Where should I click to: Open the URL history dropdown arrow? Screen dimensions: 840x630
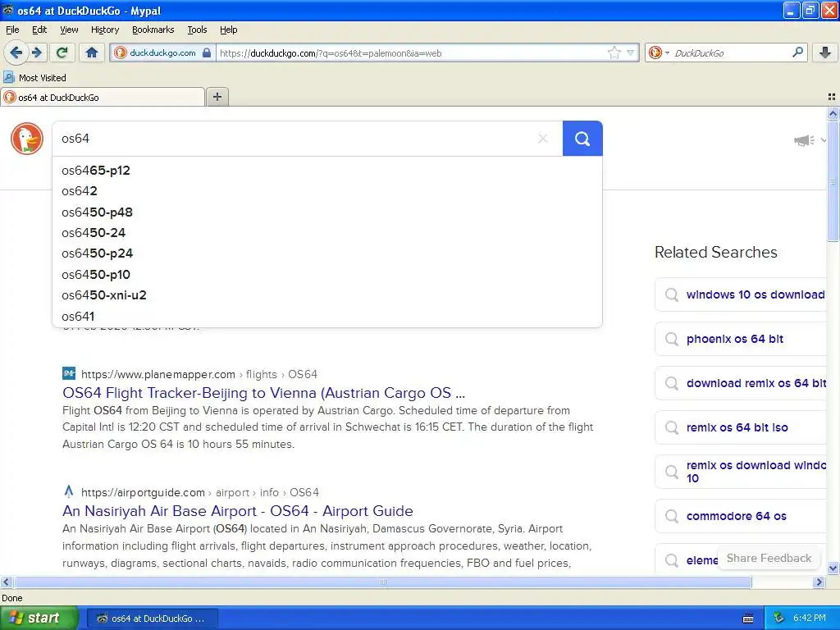pyautogui.click(x=631, y=52)
